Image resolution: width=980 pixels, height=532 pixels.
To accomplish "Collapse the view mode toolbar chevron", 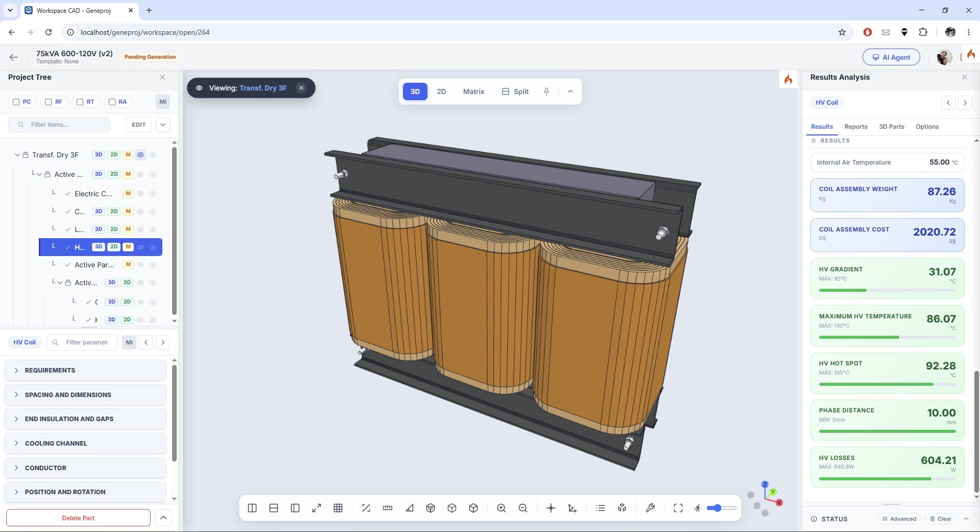I will pos(570,91).
